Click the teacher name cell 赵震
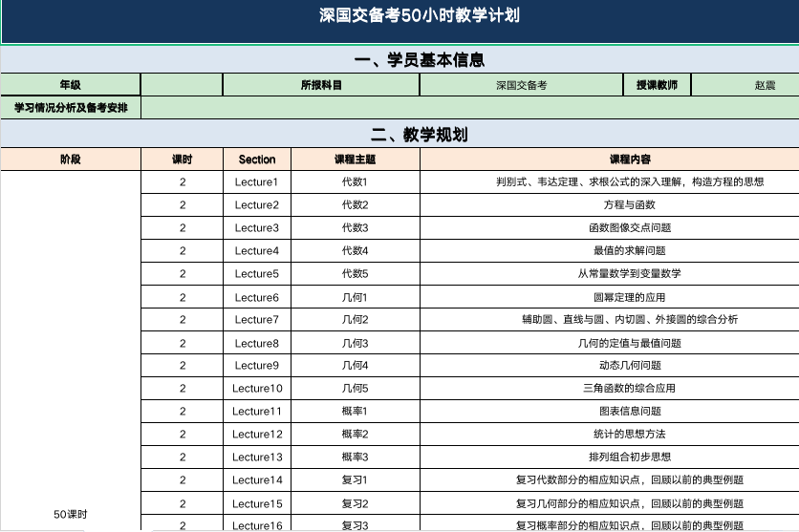Viewport: 799px width, 532px height. click(745, 84)
